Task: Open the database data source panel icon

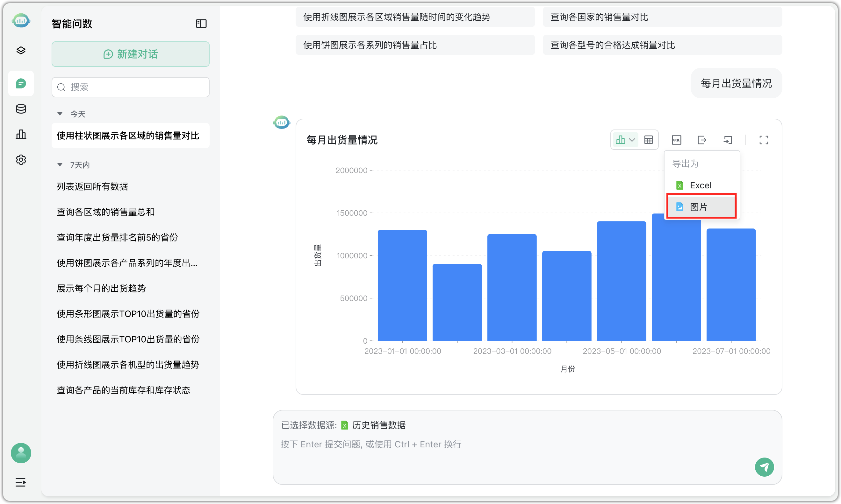Action: [x=21, y=109]
